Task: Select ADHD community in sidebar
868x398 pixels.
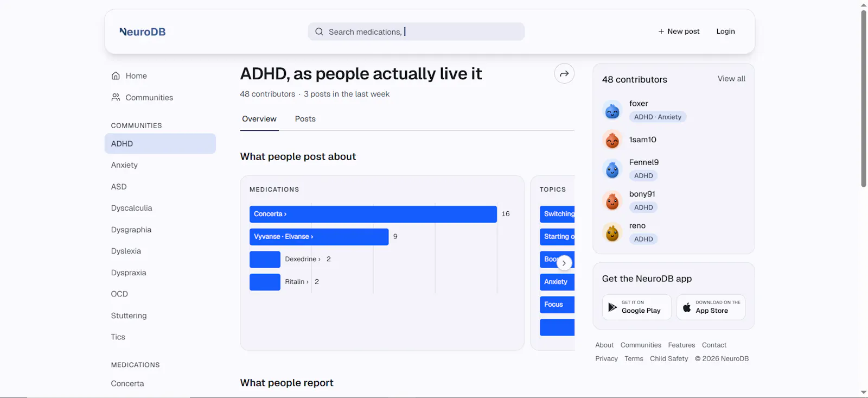Action: (160, 143)
